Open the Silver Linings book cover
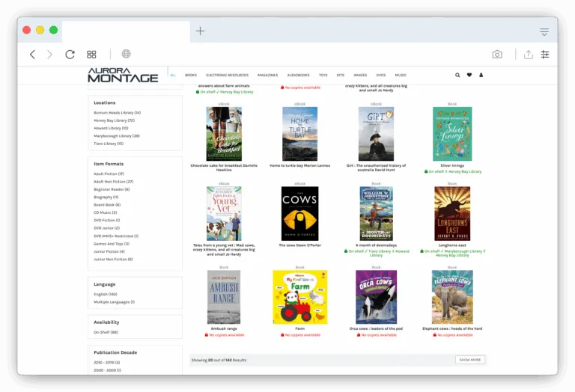575x392 pixels. click(x=452, y=134)
